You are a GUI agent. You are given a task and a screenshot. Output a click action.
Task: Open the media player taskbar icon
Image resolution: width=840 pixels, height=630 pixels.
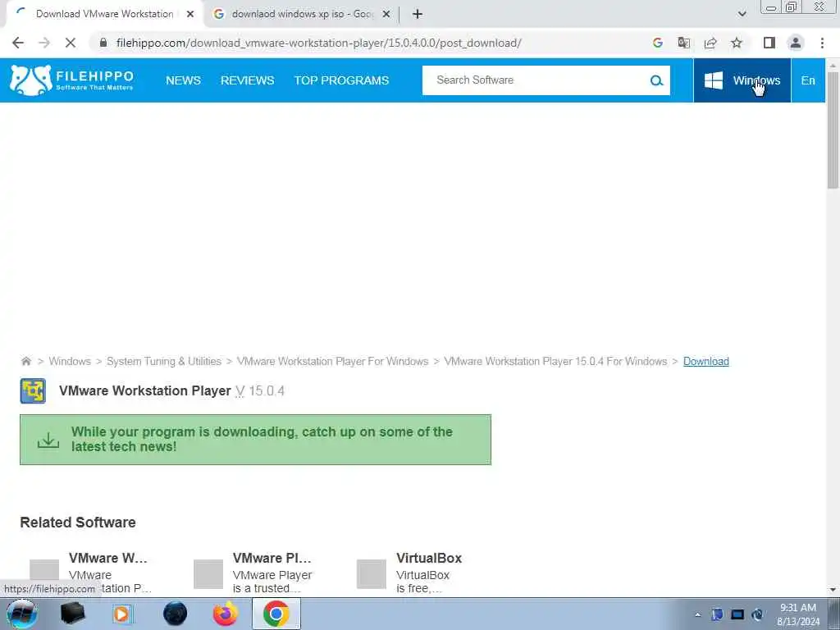tap(121, 614)
